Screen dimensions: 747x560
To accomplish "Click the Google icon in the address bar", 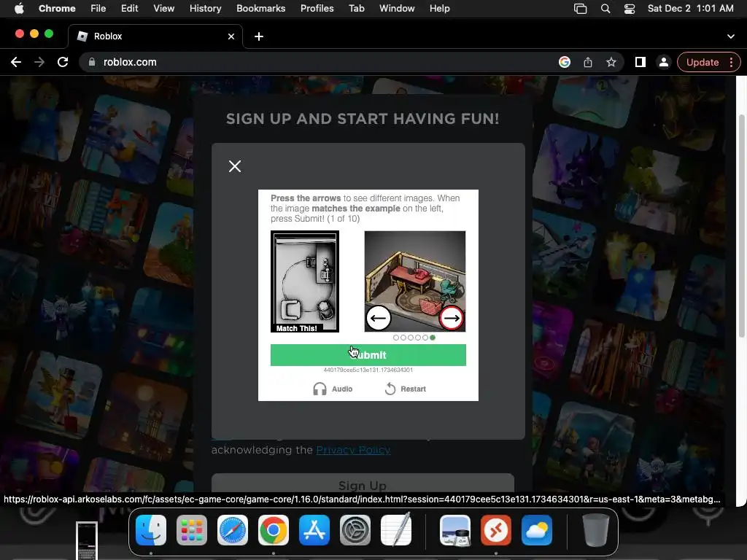I will [x=565, y=62].
